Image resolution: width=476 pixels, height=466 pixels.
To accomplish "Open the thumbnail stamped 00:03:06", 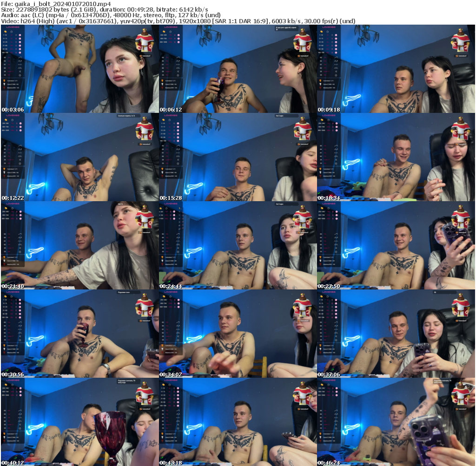I will tap(79, 69).
